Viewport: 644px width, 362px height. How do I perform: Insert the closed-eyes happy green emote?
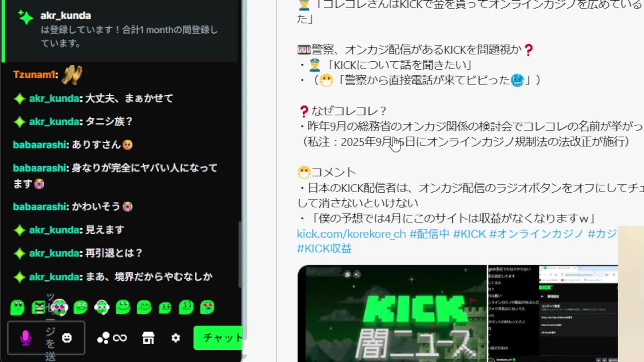click(x=144, y=307)
